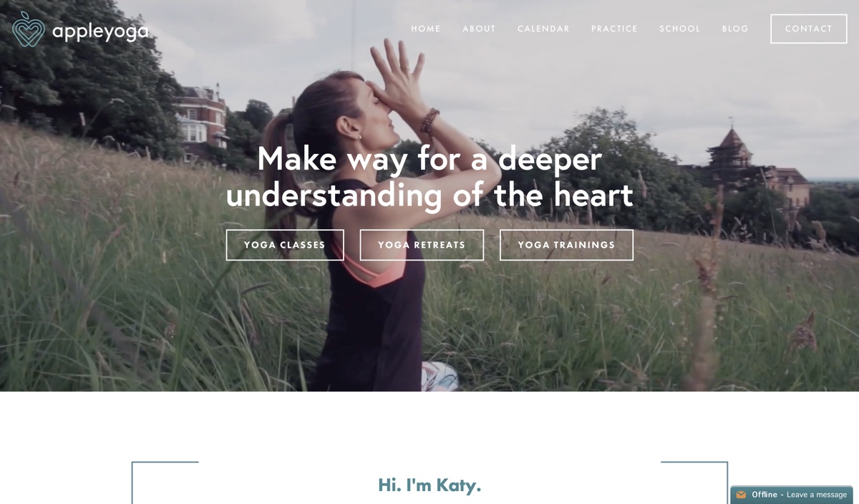Viewport: 859px width, 504px height.
Task: Click the appleyoga heart logo icon
Action: pos(29,29)
